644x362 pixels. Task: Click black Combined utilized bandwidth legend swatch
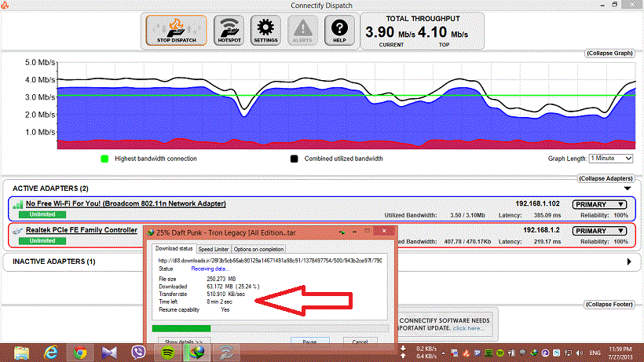point(294,159)
